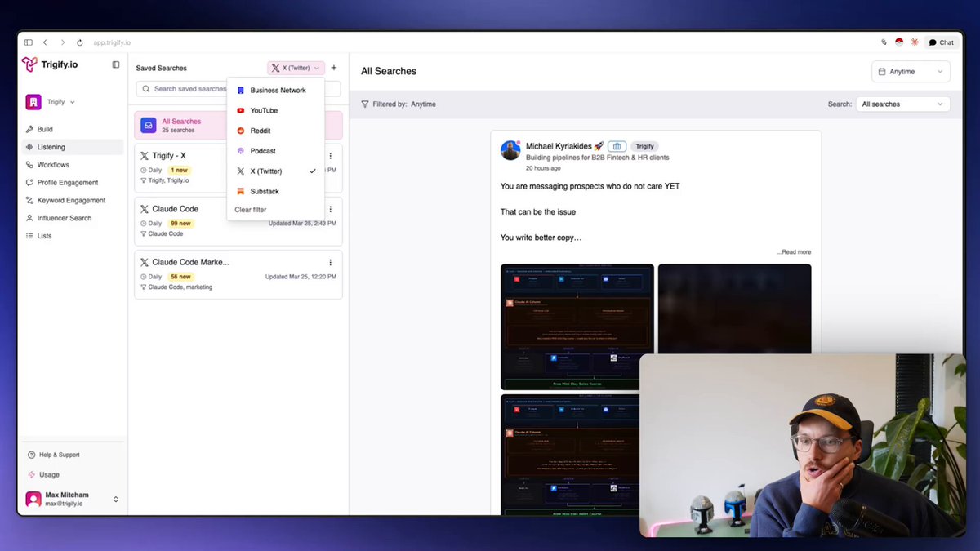Click the Search saved searches field

(x=238, y=89)
